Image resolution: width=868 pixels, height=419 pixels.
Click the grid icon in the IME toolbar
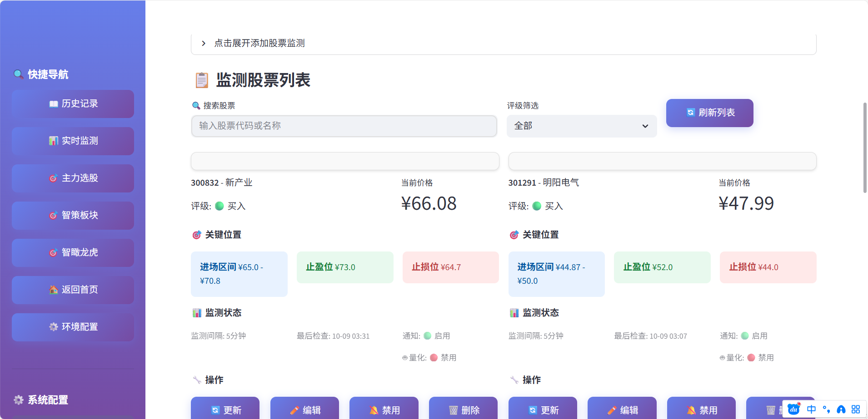coord(856,409)
